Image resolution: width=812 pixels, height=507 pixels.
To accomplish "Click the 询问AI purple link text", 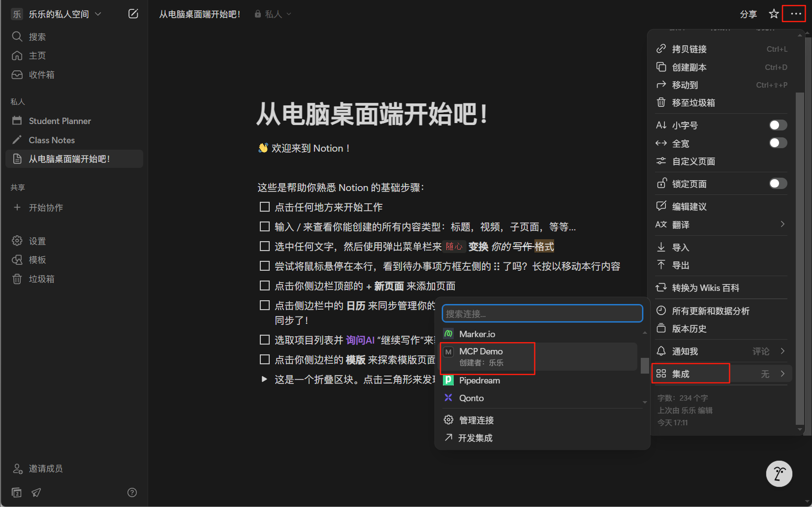I will 360,340.
